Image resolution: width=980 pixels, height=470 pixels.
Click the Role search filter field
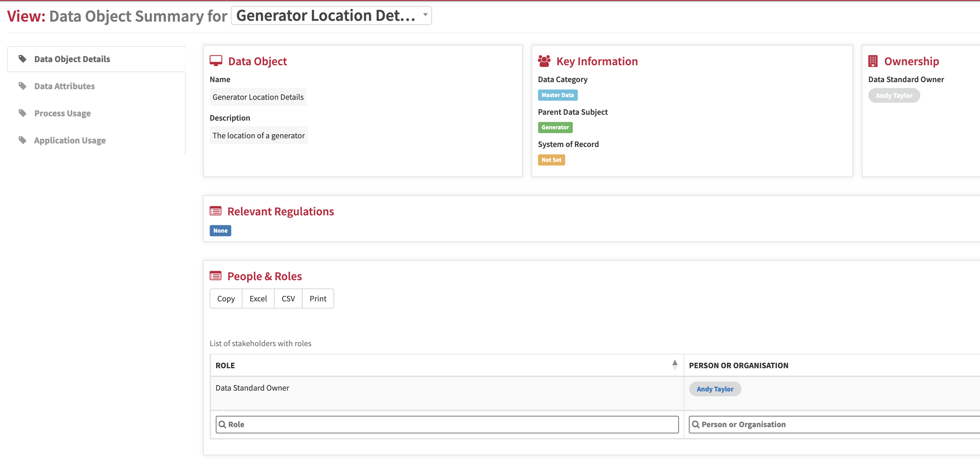click(447, 424)
